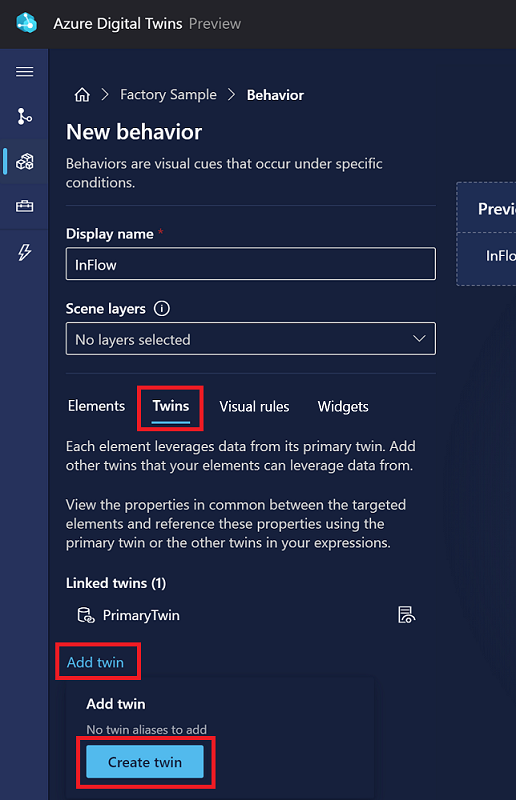Screen dimensions: 516x800
Task: Click the Create twin button
Action: [x=145, y=762]
